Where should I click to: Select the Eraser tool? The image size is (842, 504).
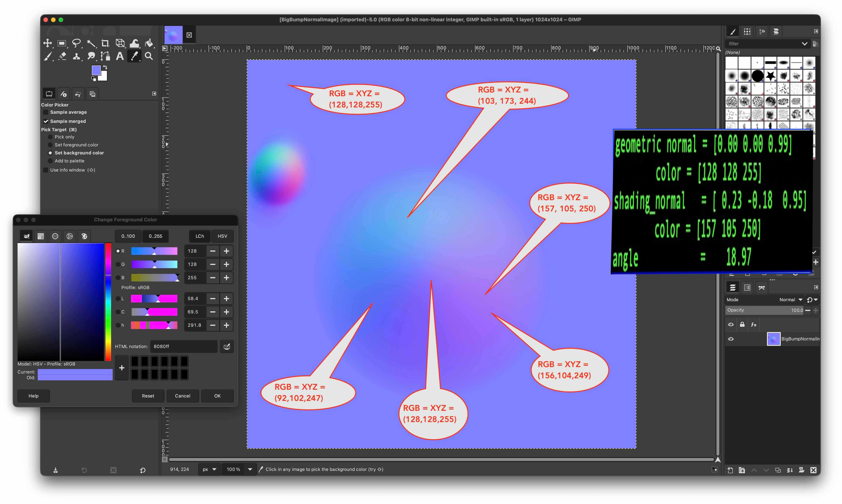point(62,56)
